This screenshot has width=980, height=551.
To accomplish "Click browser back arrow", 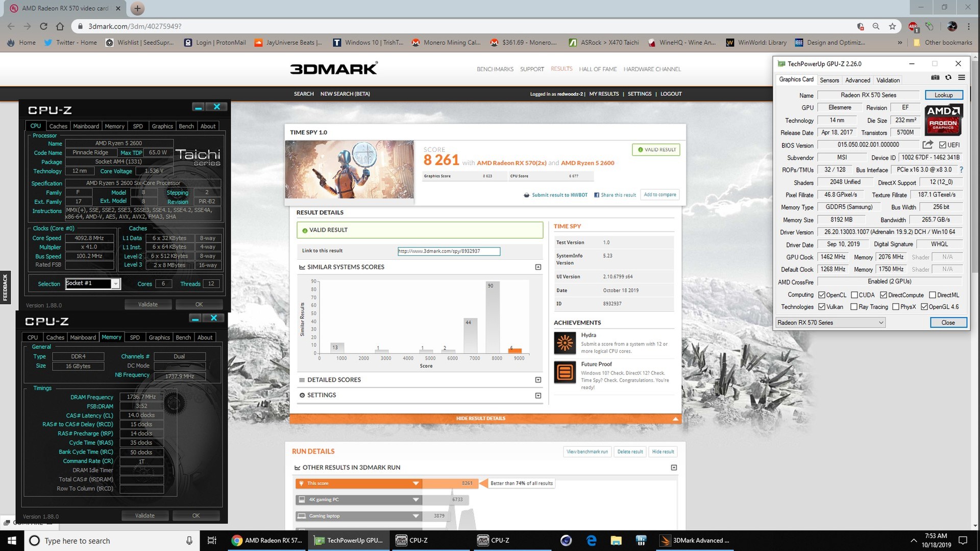I will 11,26.
